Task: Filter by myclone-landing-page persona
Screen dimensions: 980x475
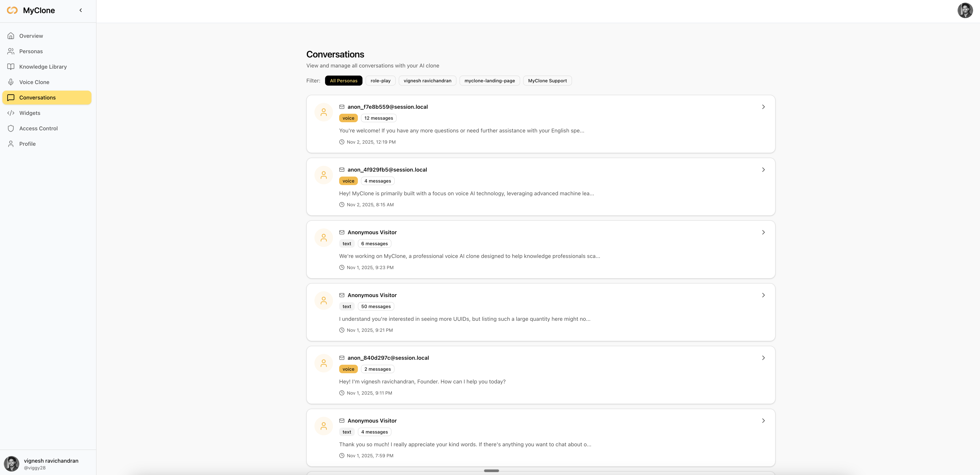Action: [x=489, y=81]
